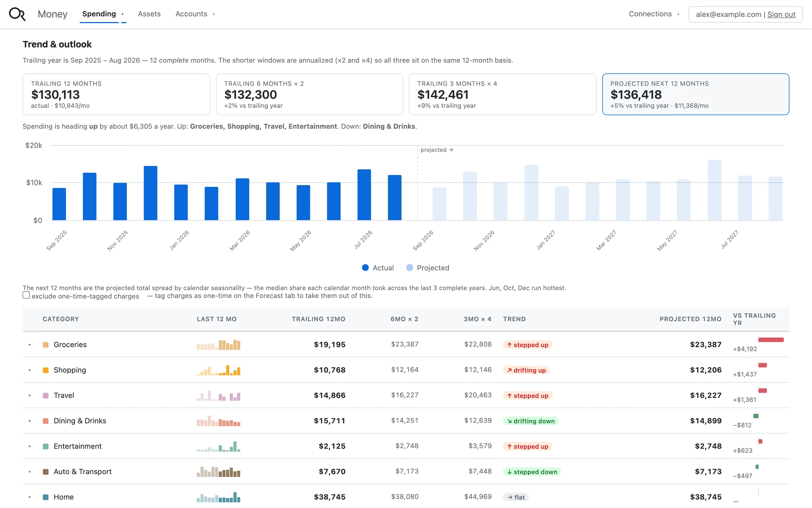Click the Groceries last-12-months sparkline

click(x=219, y=345)
